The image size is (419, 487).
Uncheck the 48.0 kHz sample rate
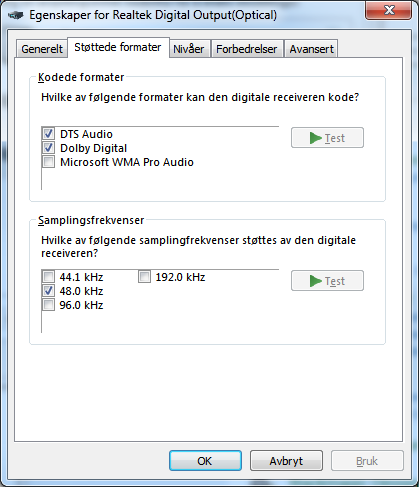(x=49, y=291)
